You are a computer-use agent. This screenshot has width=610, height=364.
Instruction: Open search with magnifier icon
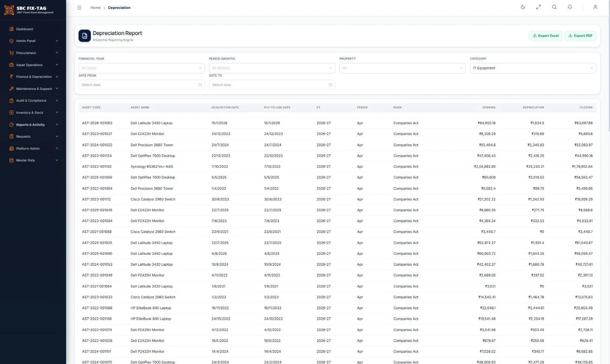(554, 7)
